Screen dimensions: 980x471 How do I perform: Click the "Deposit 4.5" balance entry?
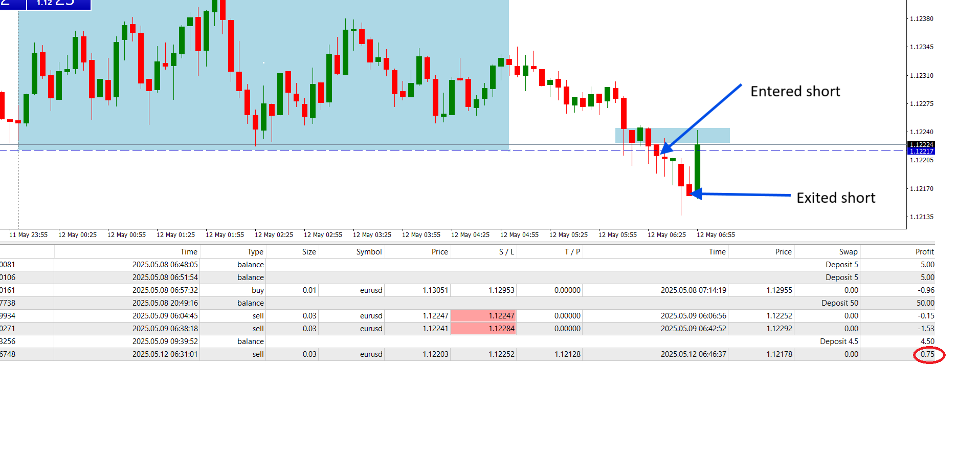click(x=839, y=341)
